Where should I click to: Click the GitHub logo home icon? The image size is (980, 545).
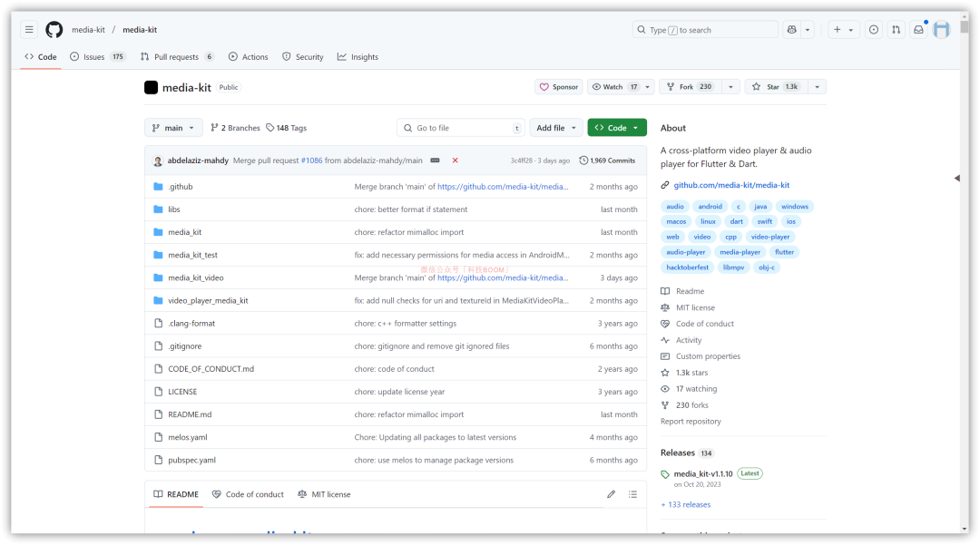coord(54,29)
